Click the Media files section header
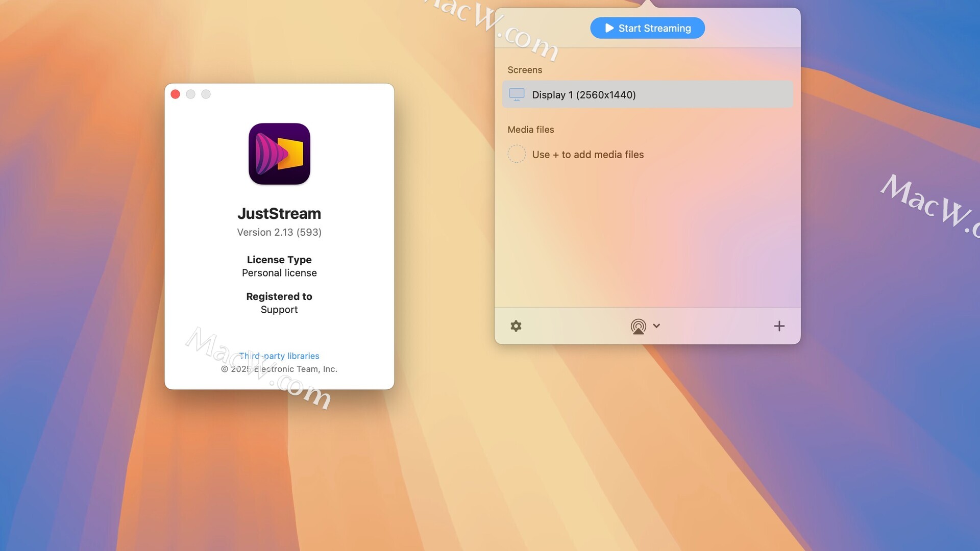Viewport: 980px width, 551px height. click(531, 130)
